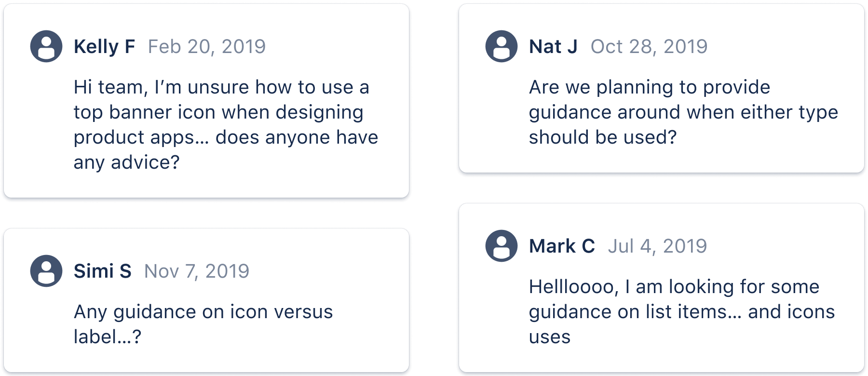Viewport: 868px width, 376px height.
Task: Click the Oct 28, 2019 timestamp
Action: click(649, 47)
